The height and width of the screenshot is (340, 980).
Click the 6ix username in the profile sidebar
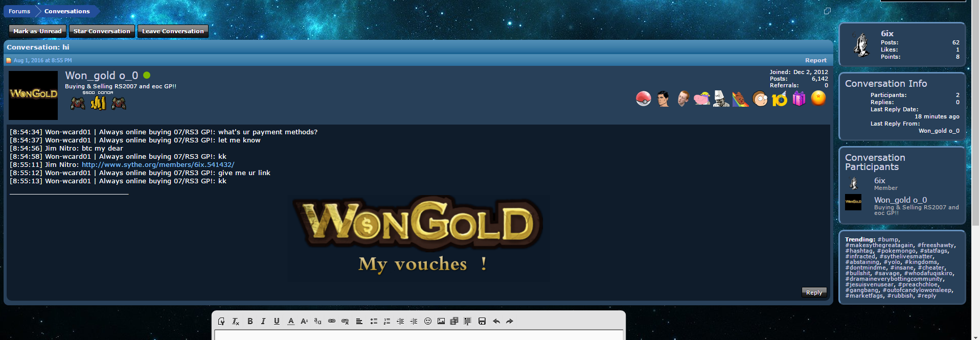(x=887, y=34)
